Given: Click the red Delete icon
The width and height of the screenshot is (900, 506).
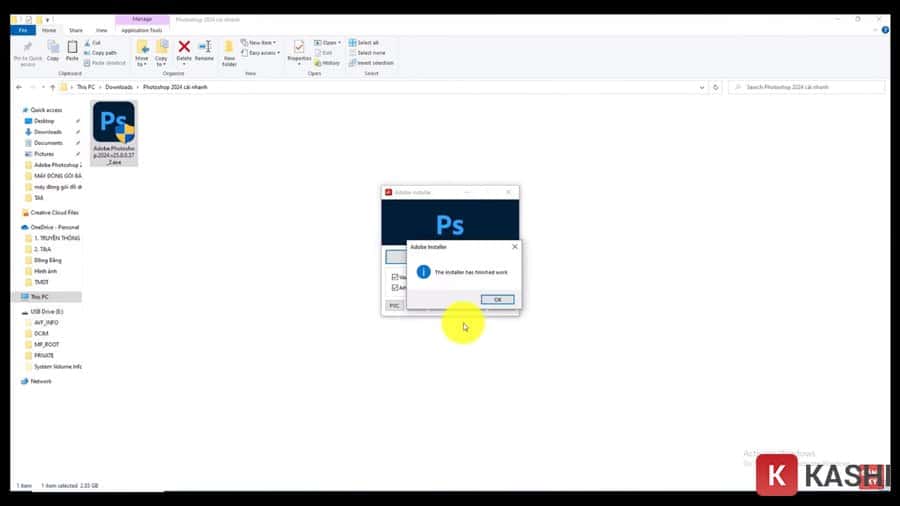Looking at the screenshot, I should coord(184,46).
